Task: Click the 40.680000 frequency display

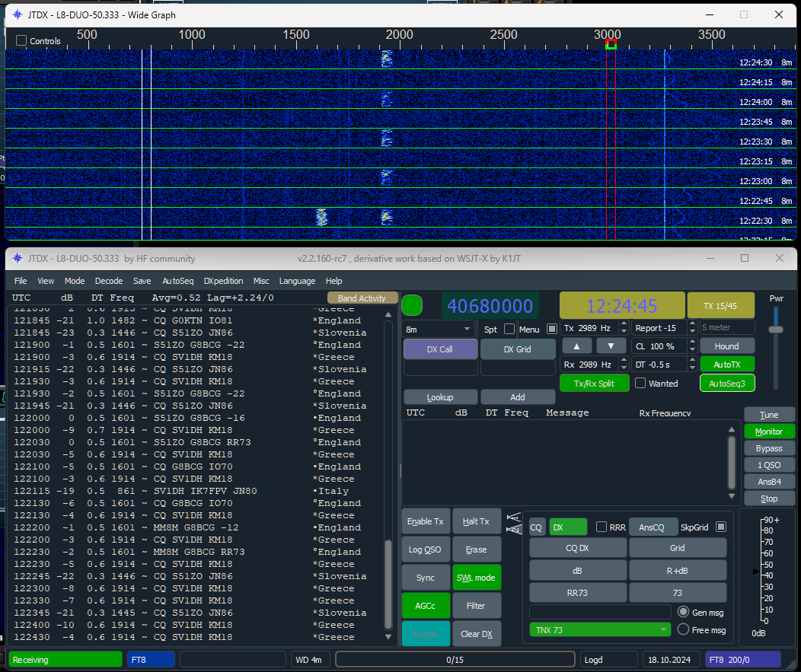Action: 490,306
